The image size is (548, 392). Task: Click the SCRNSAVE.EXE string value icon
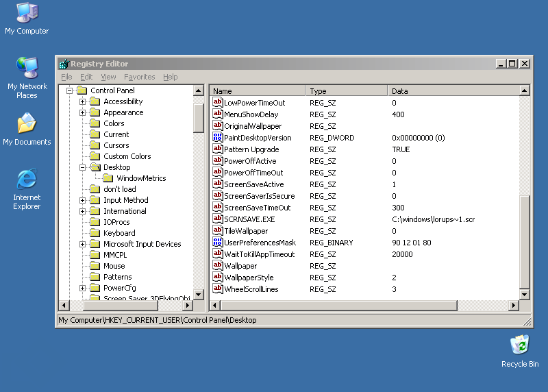[217, 219]
